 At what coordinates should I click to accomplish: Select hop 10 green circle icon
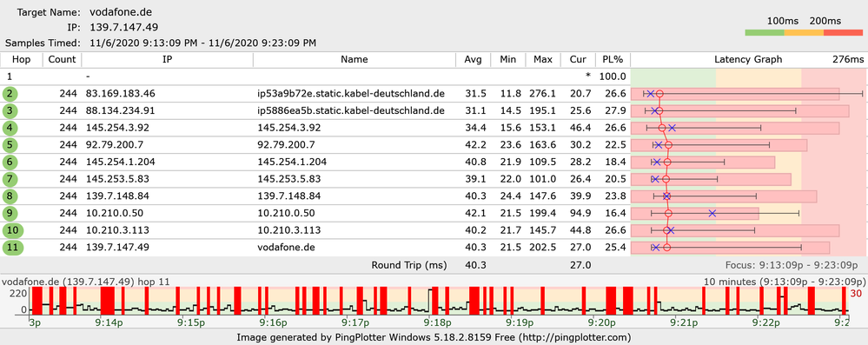12,230
